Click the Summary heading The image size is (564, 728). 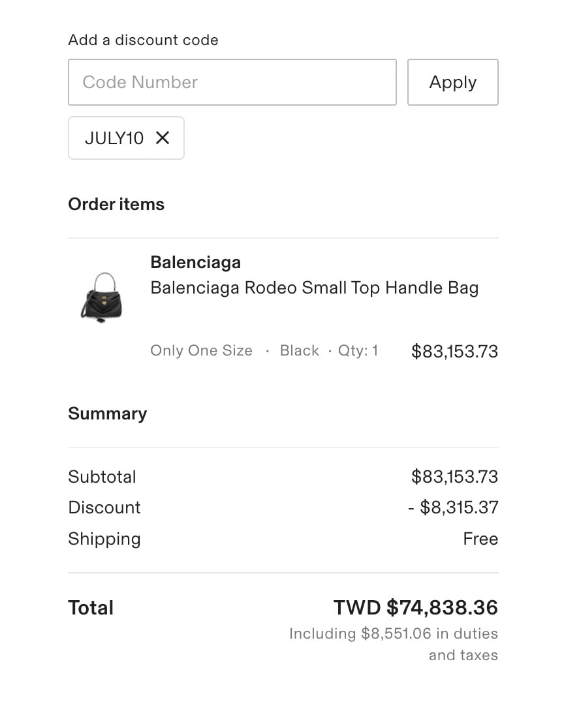[107, 414]
